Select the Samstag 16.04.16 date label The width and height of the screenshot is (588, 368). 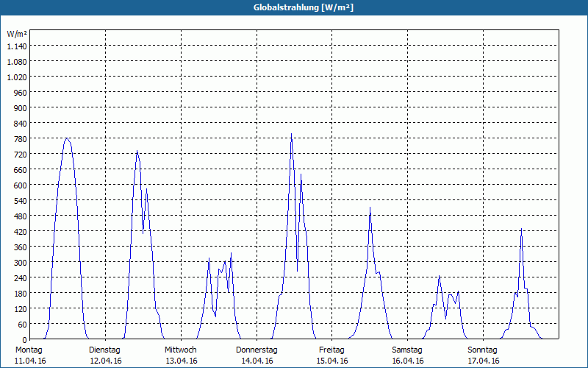pos(408,355)
